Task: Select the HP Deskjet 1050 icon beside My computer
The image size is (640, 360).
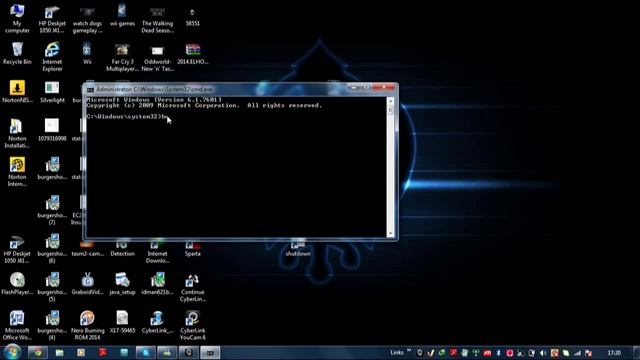Action: (52, 18)
